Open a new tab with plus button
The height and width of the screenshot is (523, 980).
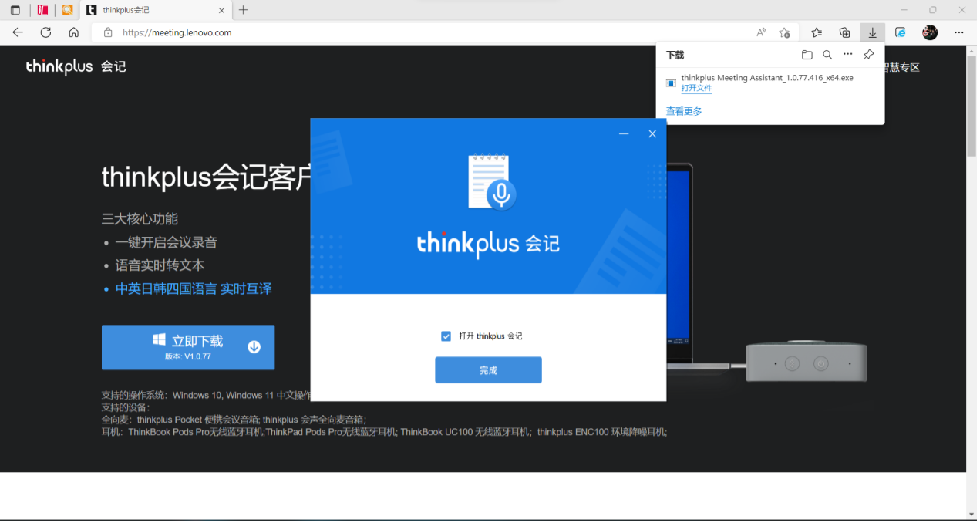point(244,10)
